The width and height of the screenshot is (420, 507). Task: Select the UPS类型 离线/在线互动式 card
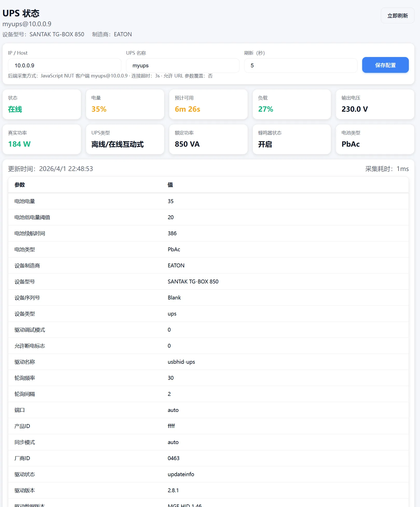pyautogui.click(x=125, y=139)
